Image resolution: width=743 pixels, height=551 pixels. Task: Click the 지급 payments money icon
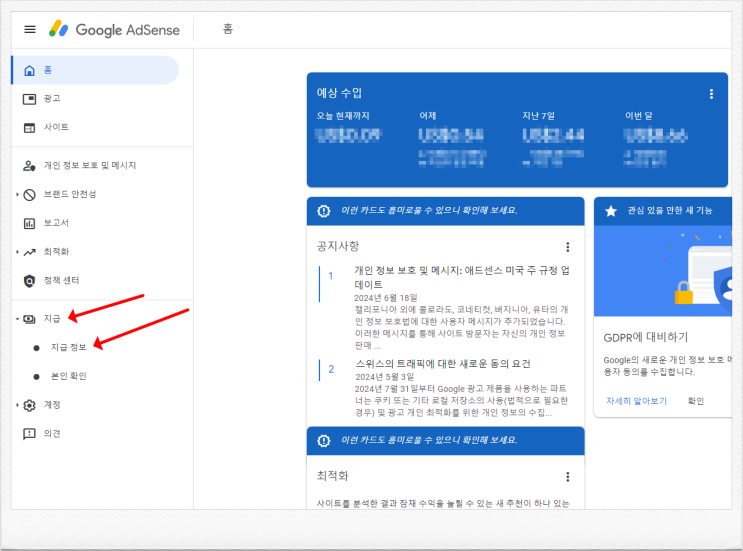coord(29,319)
